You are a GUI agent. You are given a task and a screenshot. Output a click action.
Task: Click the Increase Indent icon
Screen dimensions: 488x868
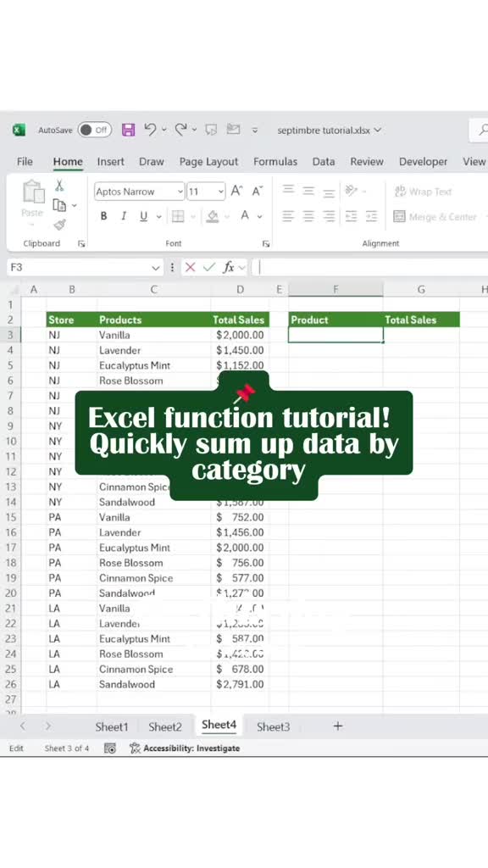(x=372, y=216)
